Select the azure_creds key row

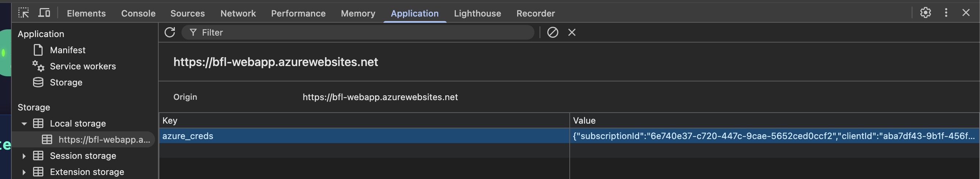(569, 136)
